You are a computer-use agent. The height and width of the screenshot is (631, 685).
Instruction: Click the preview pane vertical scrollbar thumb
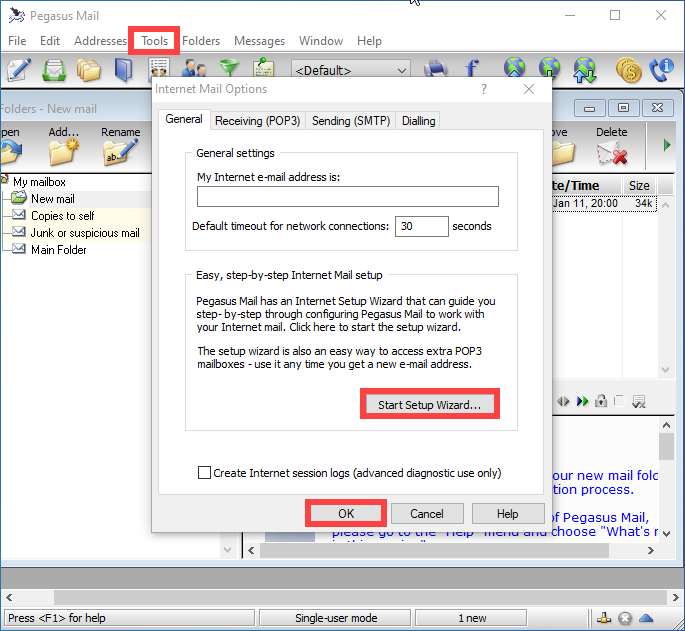pyautogui.click(x=666, y=447)
